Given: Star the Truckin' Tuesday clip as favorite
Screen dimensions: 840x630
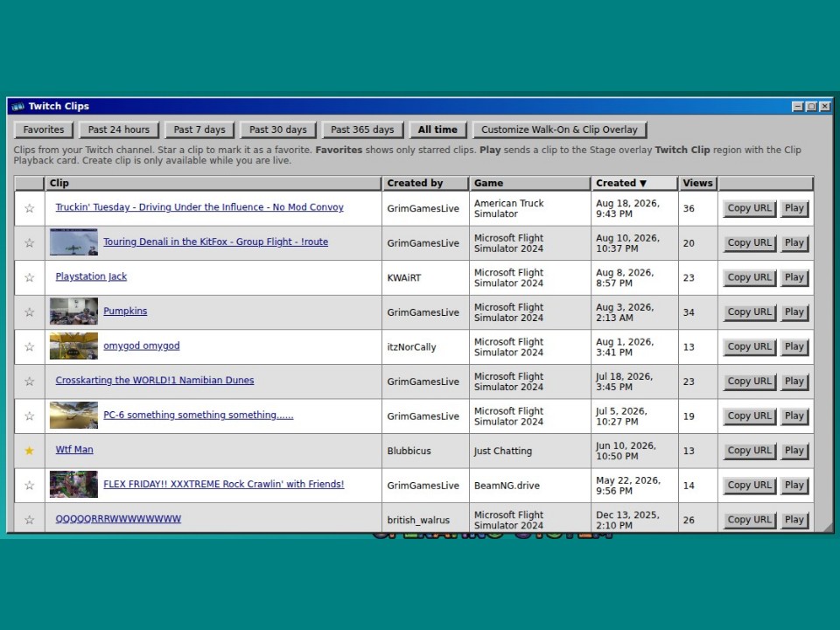Looking at the screenshot, I should (30, 208).
